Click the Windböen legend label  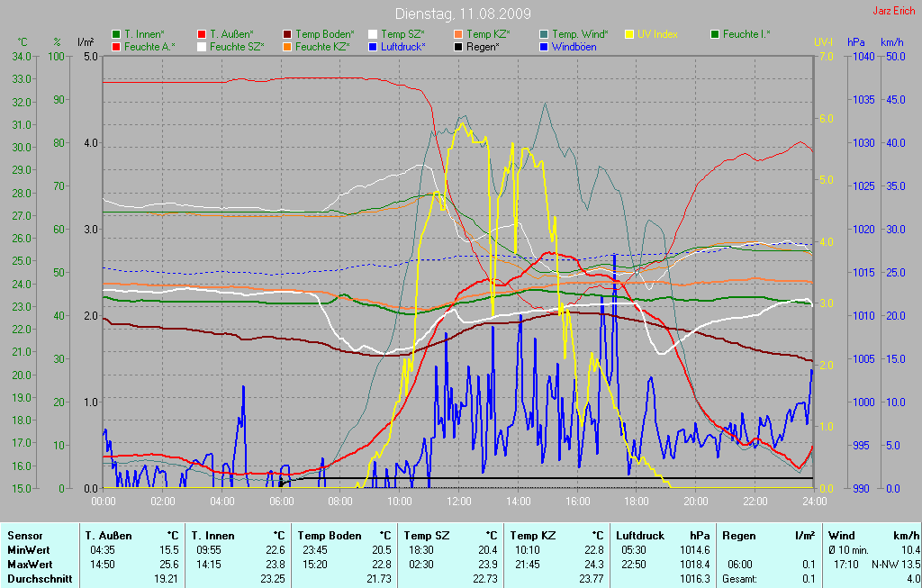(x=574, y=47)
